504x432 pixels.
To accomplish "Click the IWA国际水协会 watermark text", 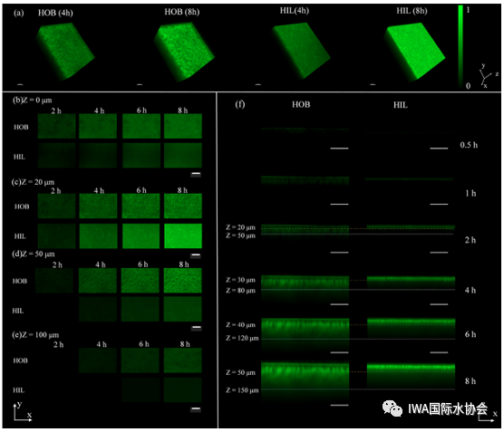I will [448, 408].
